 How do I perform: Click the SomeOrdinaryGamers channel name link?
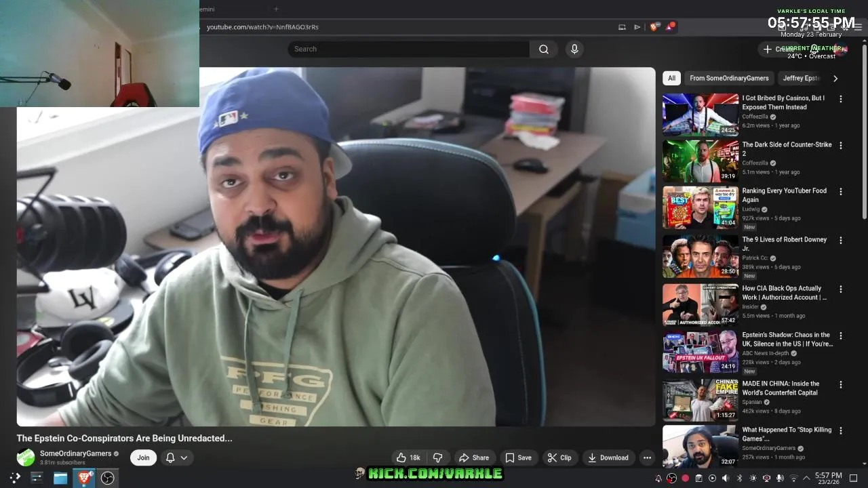coord(75,453)
